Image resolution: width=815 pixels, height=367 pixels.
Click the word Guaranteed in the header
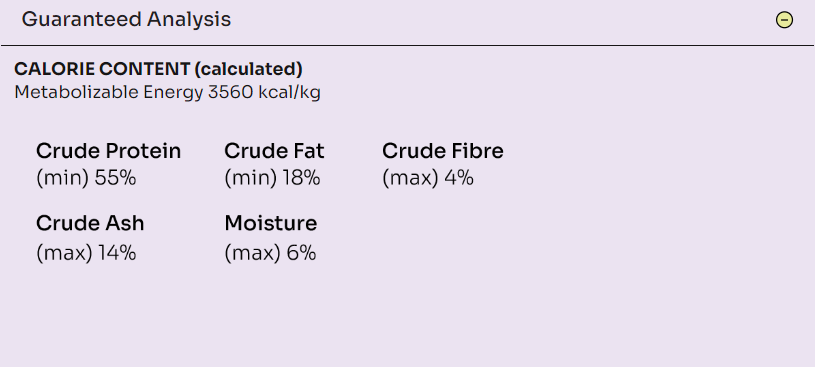coord(82,20)
